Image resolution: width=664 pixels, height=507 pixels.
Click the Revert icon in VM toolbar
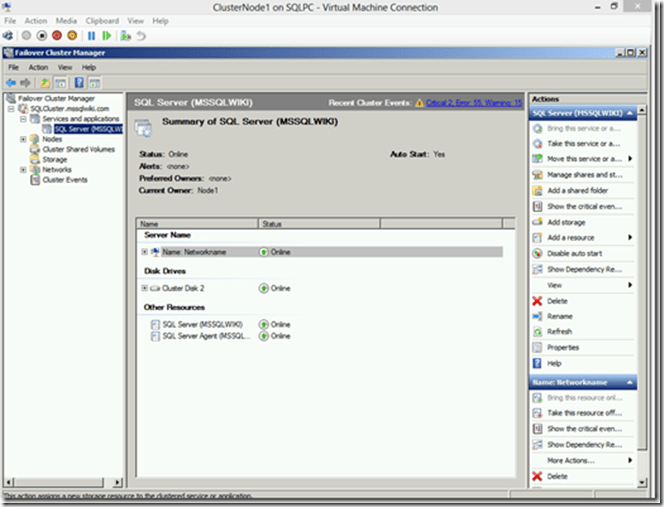(142, 35)
